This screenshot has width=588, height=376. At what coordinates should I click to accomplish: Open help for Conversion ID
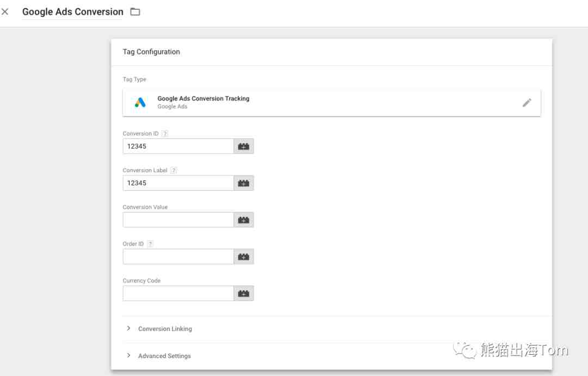pos(165,134)
